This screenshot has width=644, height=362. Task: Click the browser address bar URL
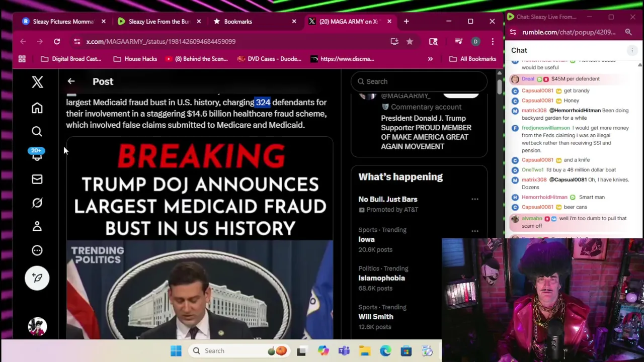[160, 41]
